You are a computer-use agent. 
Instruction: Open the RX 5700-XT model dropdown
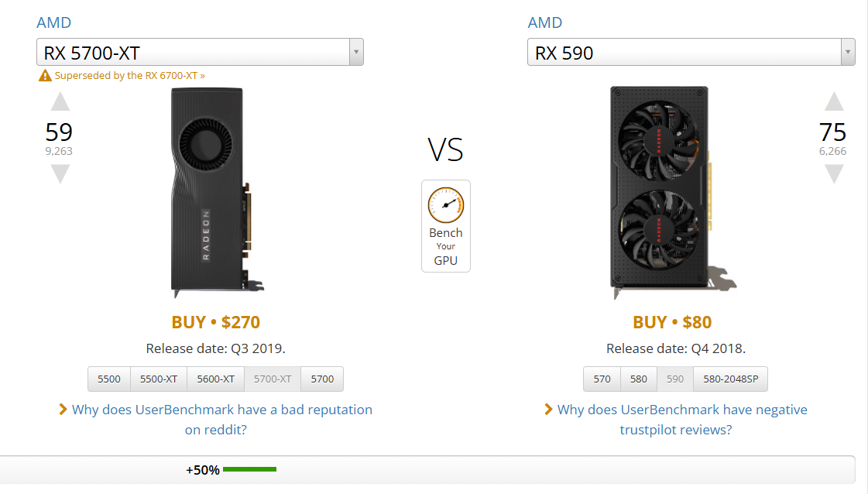[200, 53]
